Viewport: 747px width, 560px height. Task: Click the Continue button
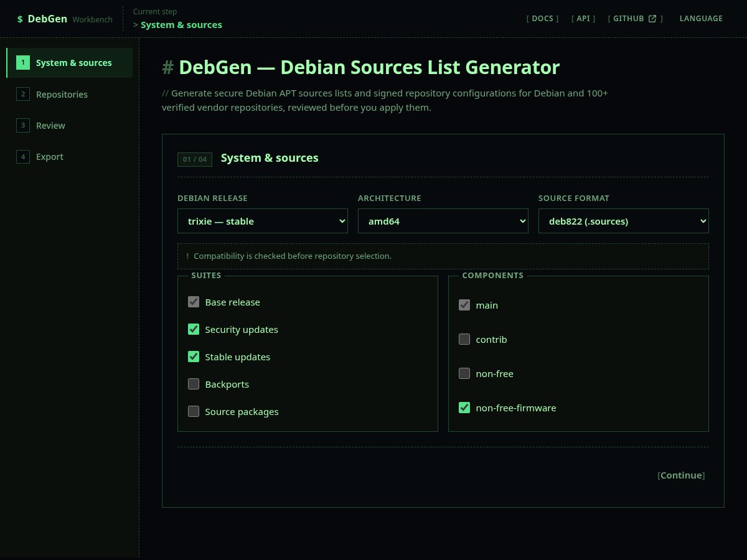point(681,475)
